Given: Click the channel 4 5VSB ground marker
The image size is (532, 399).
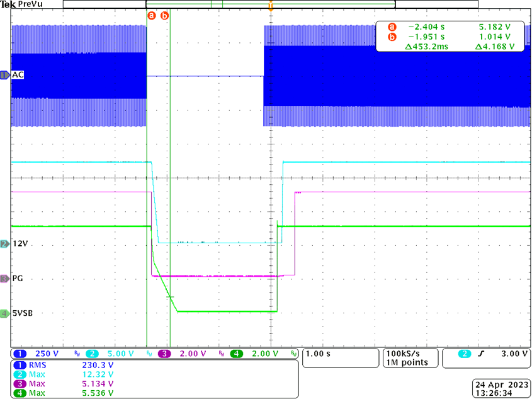Looking at the screenshot, I should (5, 313).
